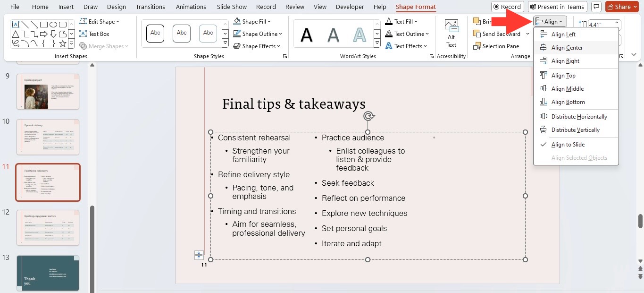Apply the gray WordArt A style

click(333, 34)
